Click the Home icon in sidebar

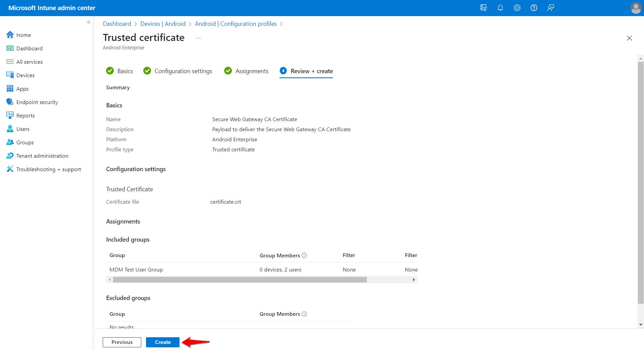(x=10, y=35)
